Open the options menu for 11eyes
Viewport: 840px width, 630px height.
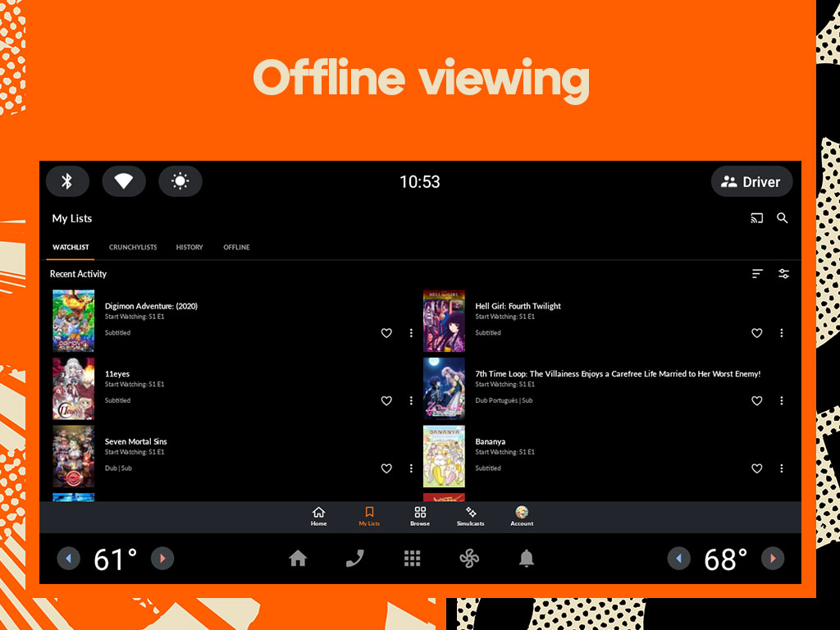click(x=411, y=401)
